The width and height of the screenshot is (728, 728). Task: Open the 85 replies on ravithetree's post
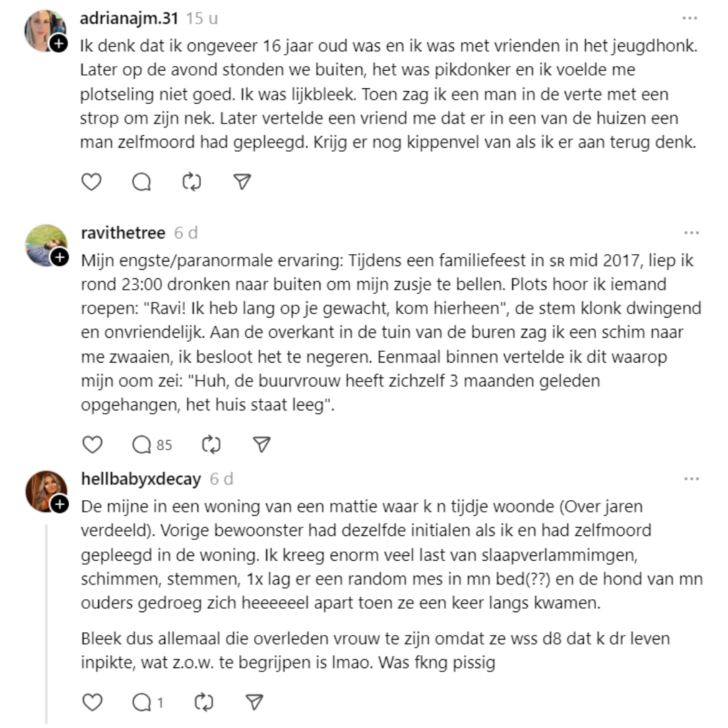click(x=152, y=444)
